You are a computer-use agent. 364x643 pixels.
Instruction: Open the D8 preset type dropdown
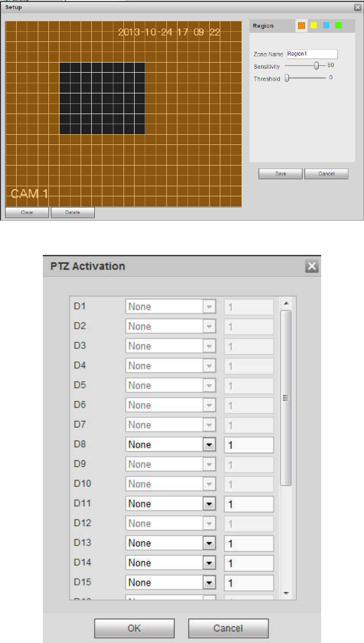pyautogui.click(x=171, y=445)
